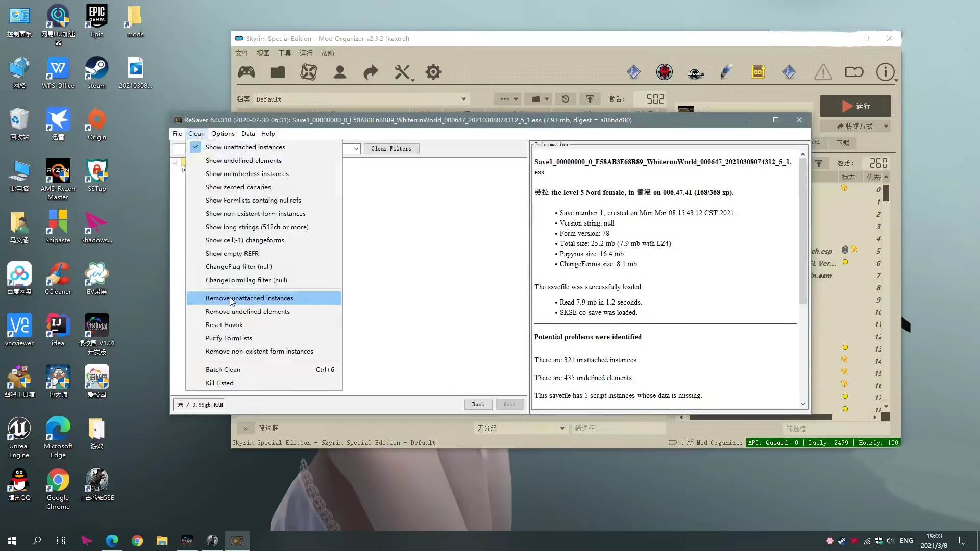Toggle Show empty REFR option
This screenshot has height=551, width=980.
pyautogui.click(x=264, y=253)
